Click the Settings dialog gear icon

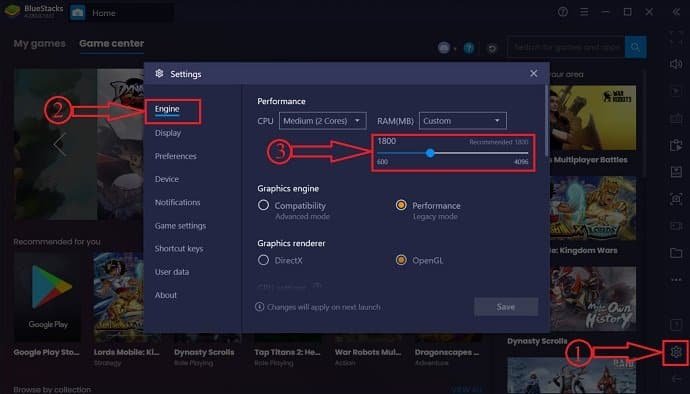(x=159, y=74)
